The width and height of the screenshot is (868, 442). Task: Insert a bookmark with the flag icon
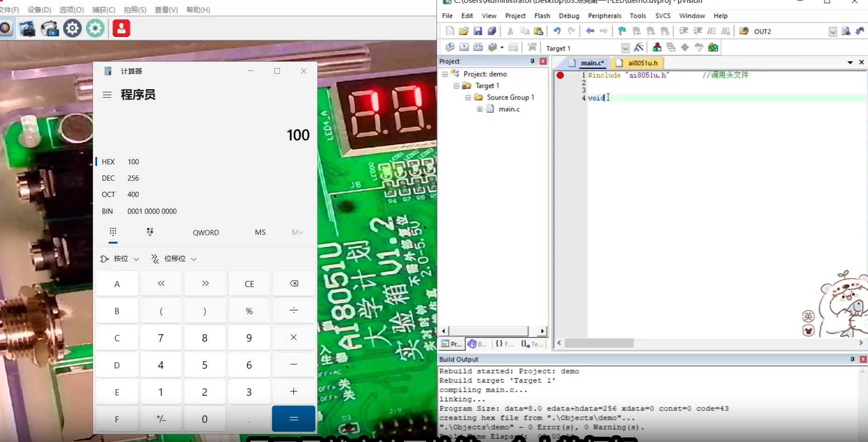click(622, 31)
